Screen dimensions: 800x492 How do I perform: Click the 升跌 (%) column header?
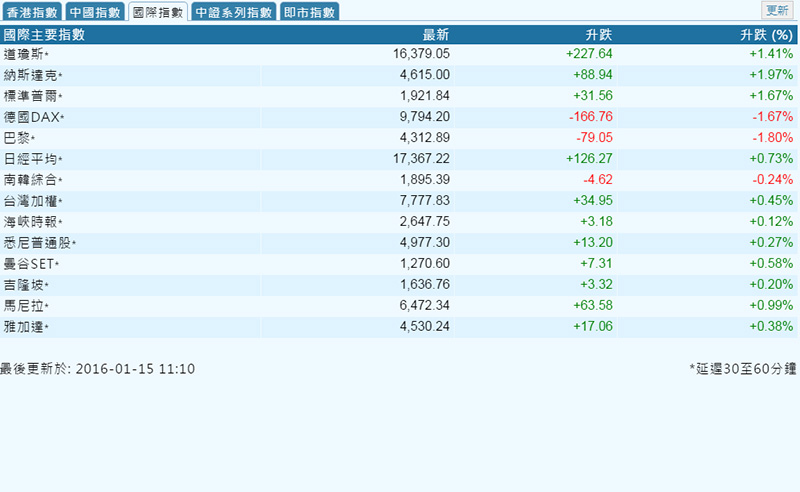(766, 35)
